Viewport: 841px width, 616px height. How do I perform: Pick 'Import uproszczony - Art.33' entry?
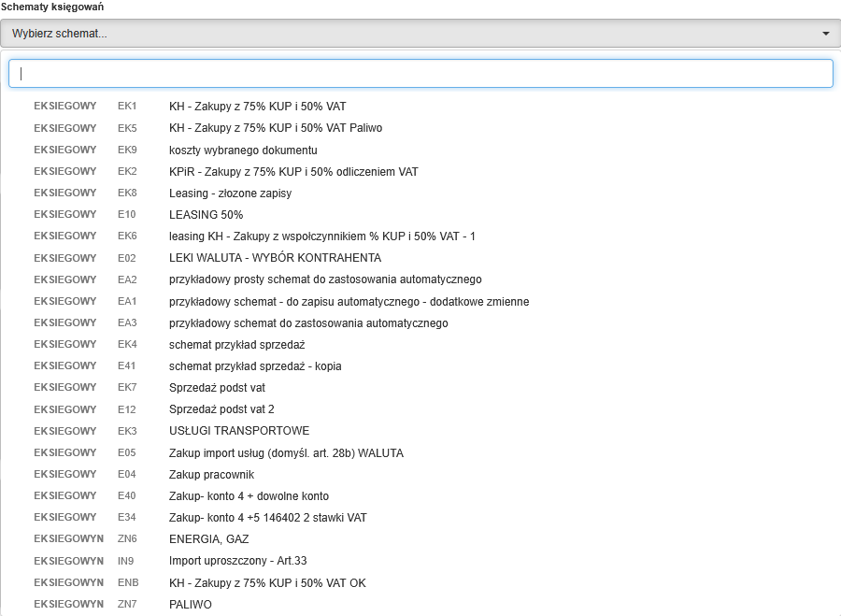click(237, 561)
